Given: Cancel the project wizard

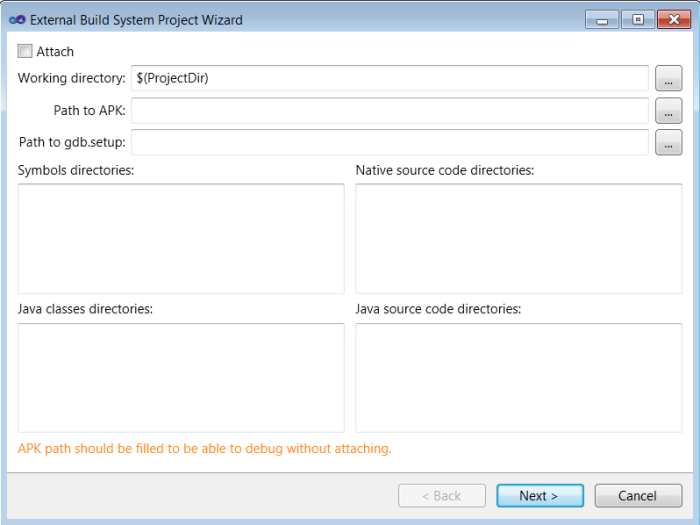Looking at the screenshot, I should pyautogui.click(x=638, y=496).
